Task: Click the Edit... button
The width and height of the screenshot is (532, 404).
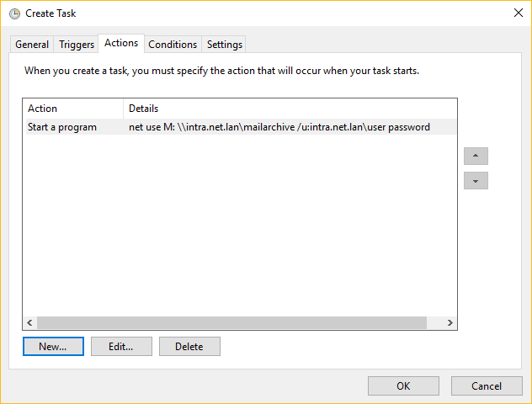Action: point(121,346)
